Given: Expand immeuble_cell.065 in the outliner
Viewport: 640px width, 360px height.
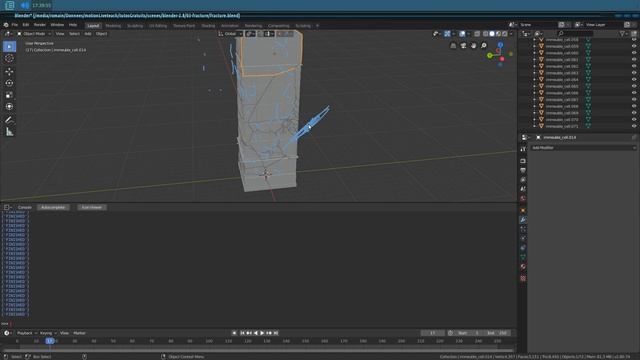Looking at the screenshot, I should point(534,87).
